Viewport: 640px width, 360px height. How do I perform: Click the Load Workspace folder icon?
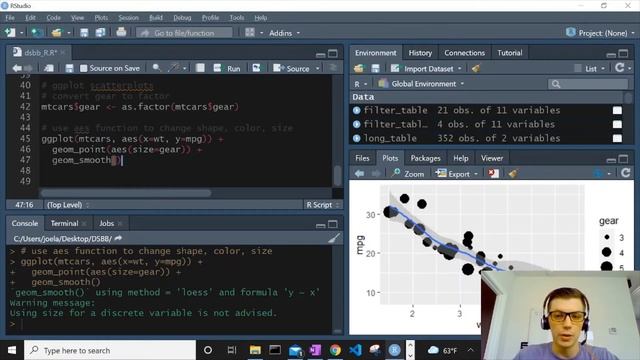click(359, 69)
